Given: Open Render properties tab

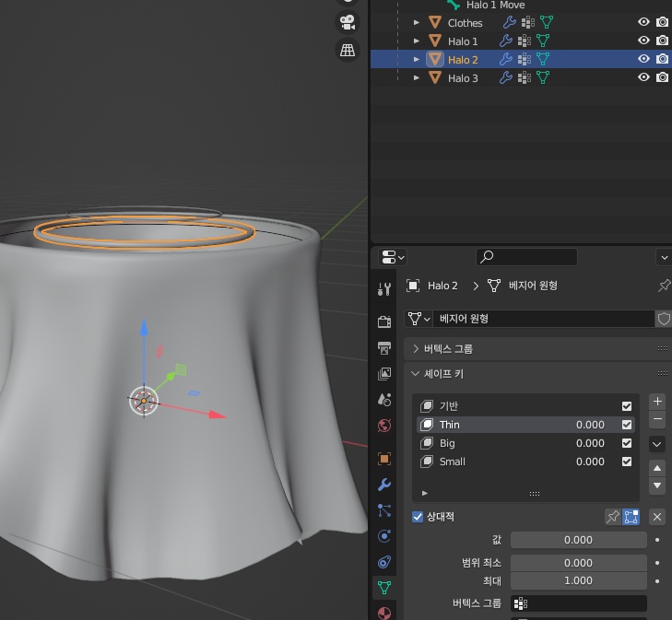Looking at the screenshot, I should [384, 322].
